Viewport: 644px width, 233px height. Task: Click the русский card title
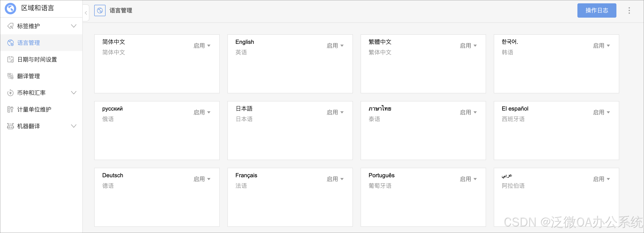pos(112,108)
